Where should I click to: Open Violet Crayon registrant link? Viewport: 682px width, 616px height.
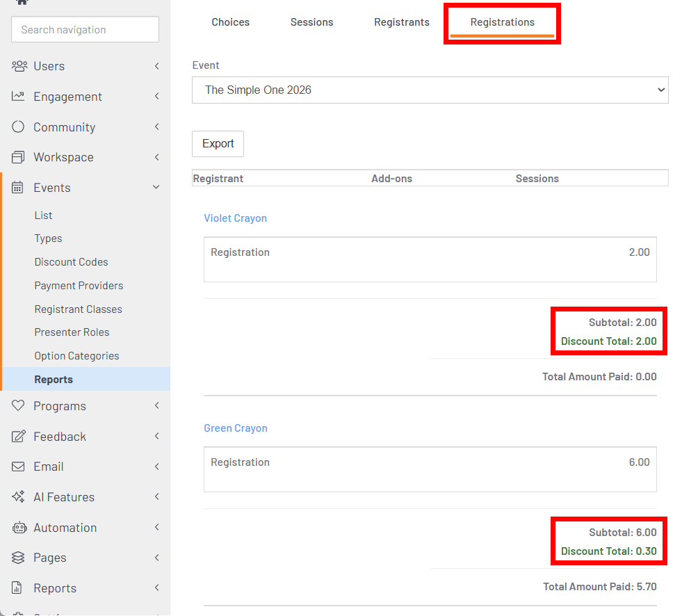[235, 218]
